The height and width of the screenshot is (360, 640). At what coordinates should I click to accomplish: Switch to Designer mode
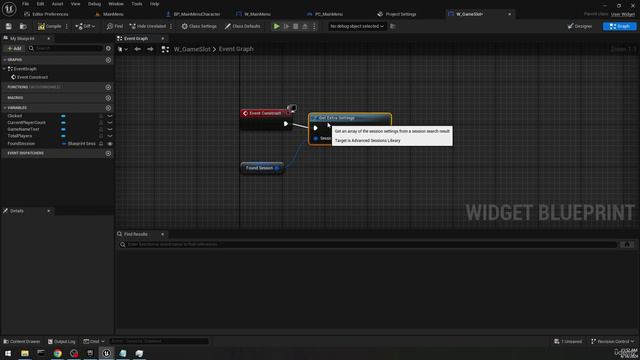pos(580,26)
